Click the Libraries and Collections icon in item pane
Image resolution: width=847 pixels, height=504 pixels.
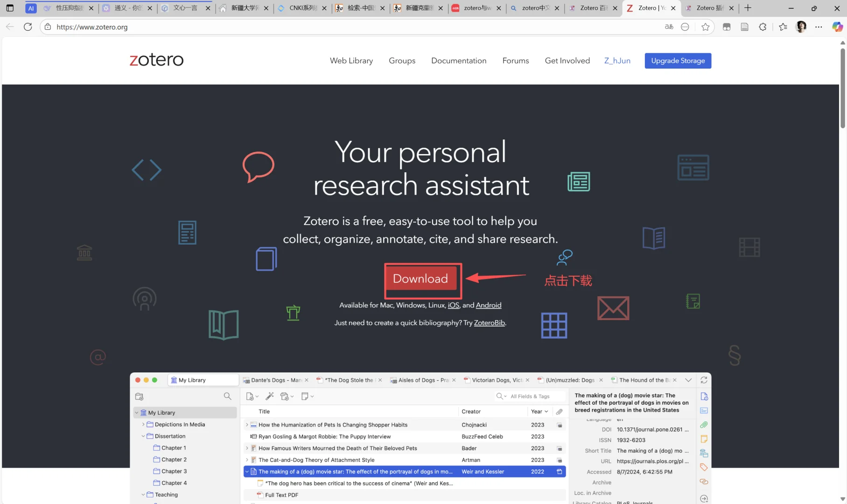point(704,453)
